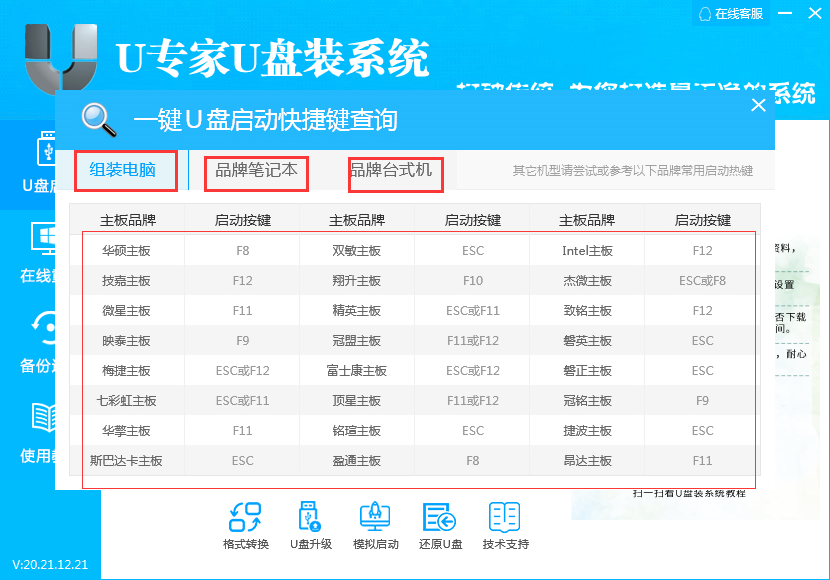Viewport: 830px width, 580px height.
Task: Open the 技术支持 tech support icon
Action: pyautogui.click(x=505, y=517)
